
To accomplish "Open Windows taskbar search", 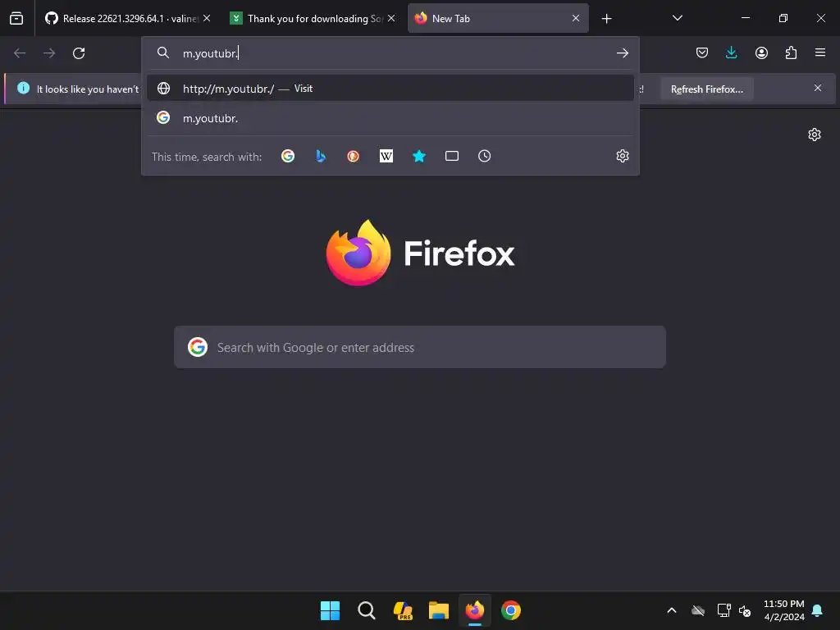I will (x=367, y=610).
